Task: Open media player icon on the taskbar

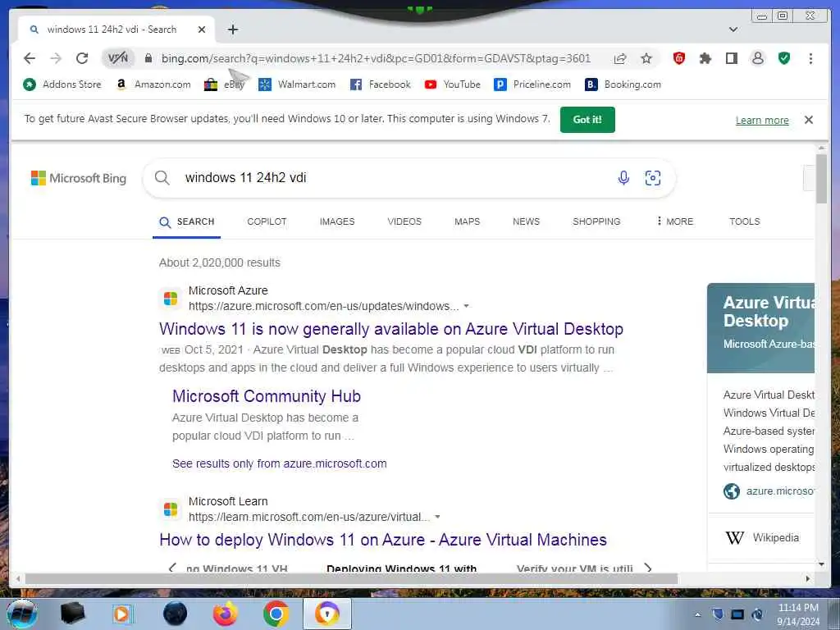Action: (x=122, y=614)
